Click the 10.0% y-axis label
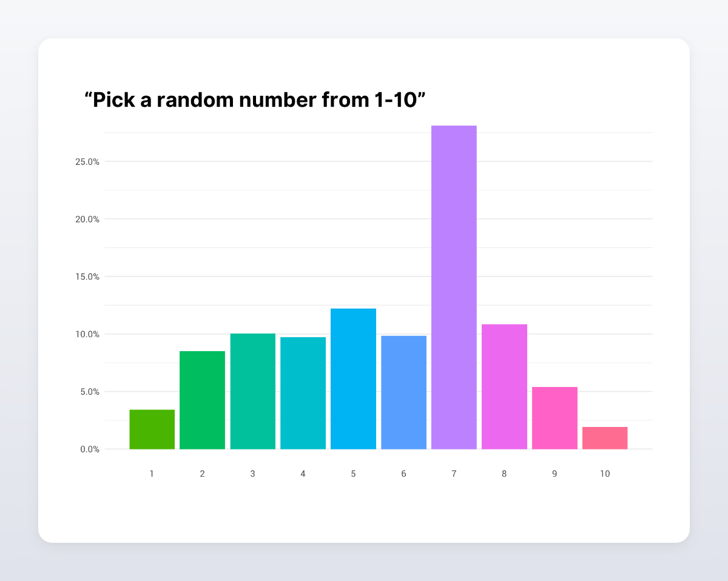Viewport: 728px width, 581px height. 87,334
